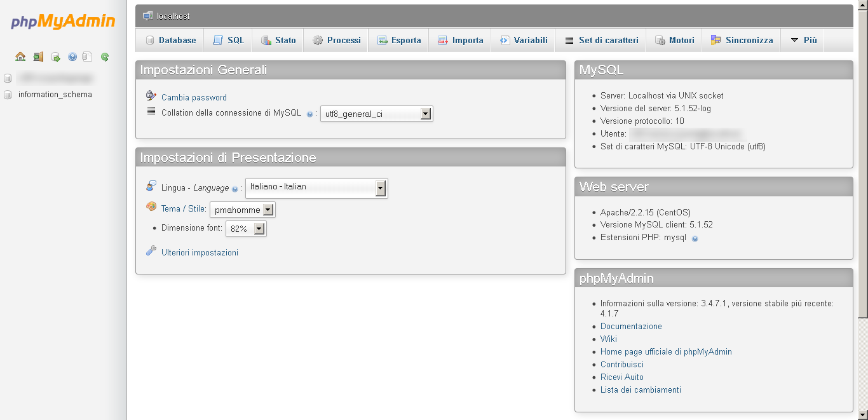Switch to the SQL tab
The height and width of the screenshot is (420, 868).
click(x=228, y=40)
